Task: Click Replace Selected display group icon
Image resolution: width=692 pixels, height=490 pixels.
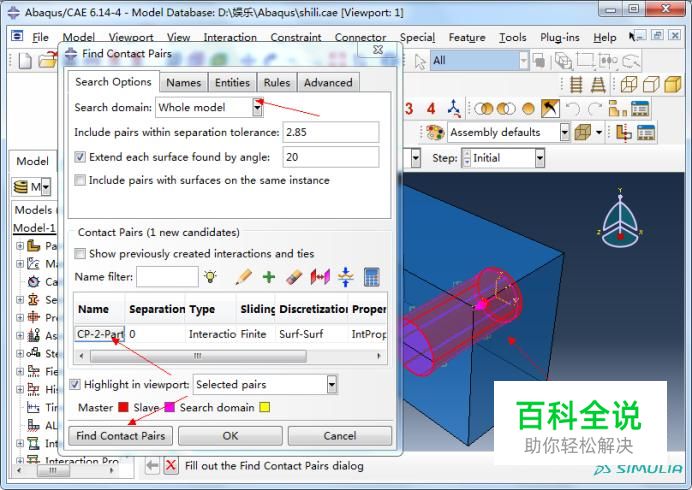Action: (484, 109)
